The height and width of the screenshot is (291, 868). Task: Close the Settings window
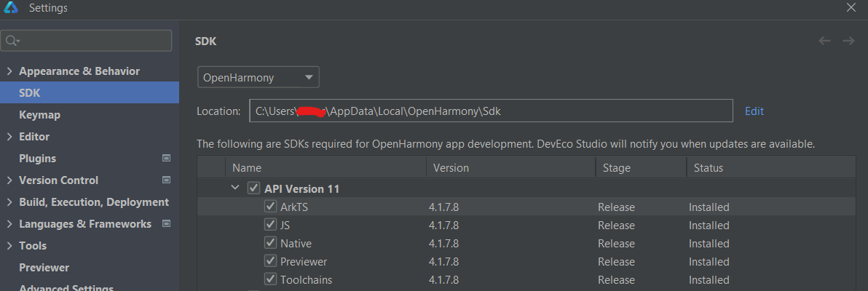coord(851,7)
